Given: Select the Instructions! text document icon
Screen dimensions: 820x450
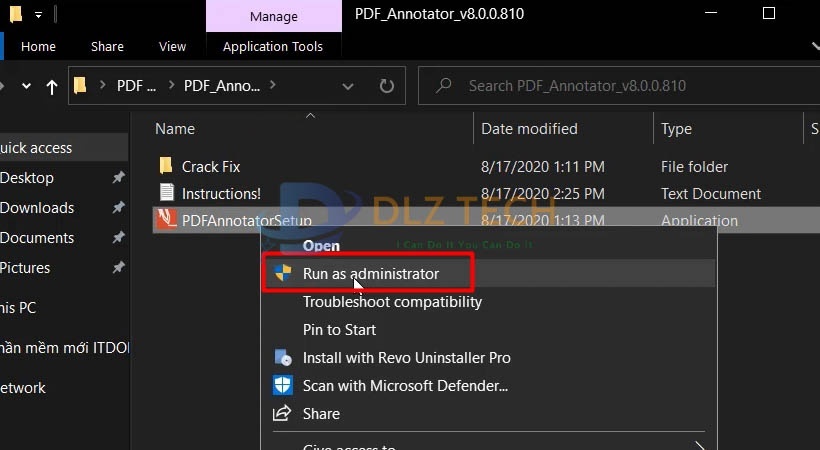Looking at the screenshot, I should tap(166, 193).
